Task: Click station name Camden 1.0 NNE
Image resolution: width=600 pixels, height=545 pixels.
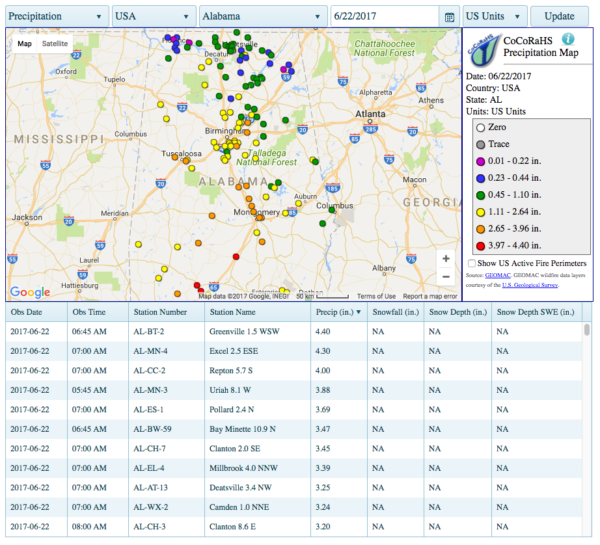Action: (x=239, y=507)
